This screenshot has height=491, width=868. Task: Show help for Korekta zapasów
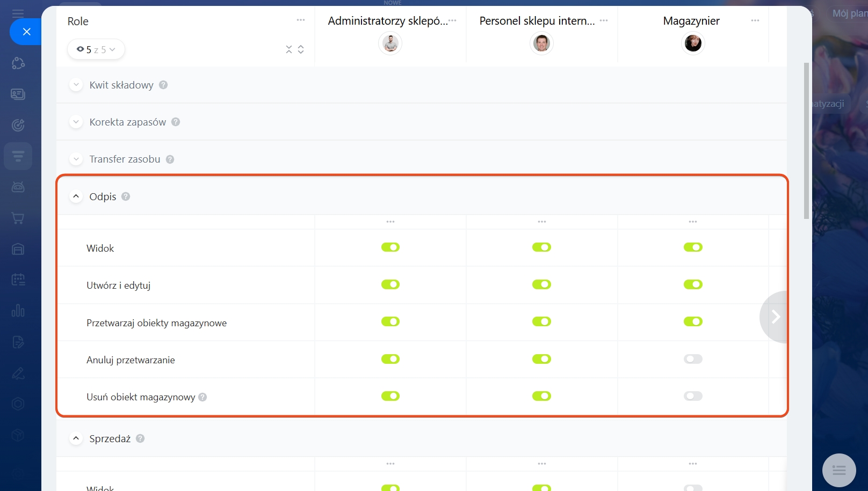(x=176, y=122)
